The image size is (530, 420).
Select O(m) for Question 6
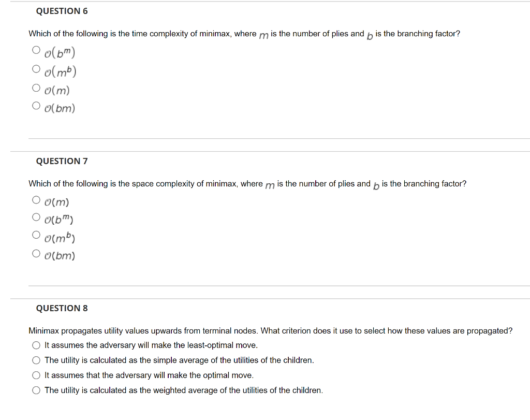[36, 86]
